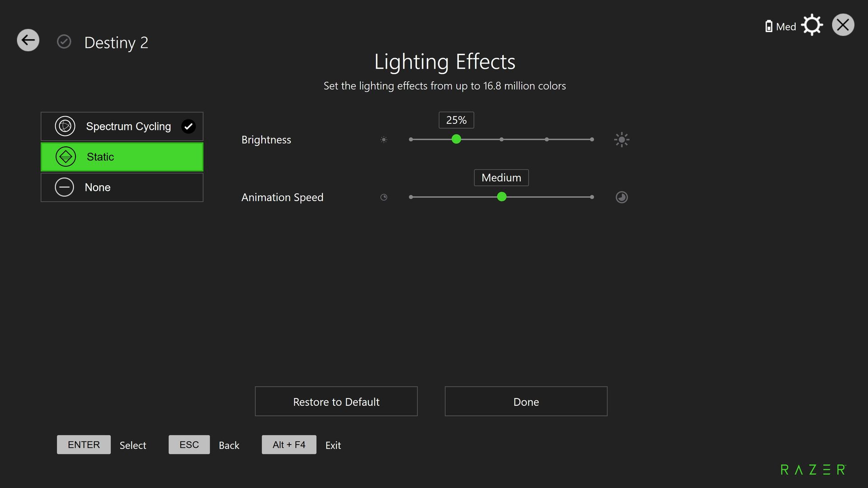Select the None lighting option

click(122, 187)
